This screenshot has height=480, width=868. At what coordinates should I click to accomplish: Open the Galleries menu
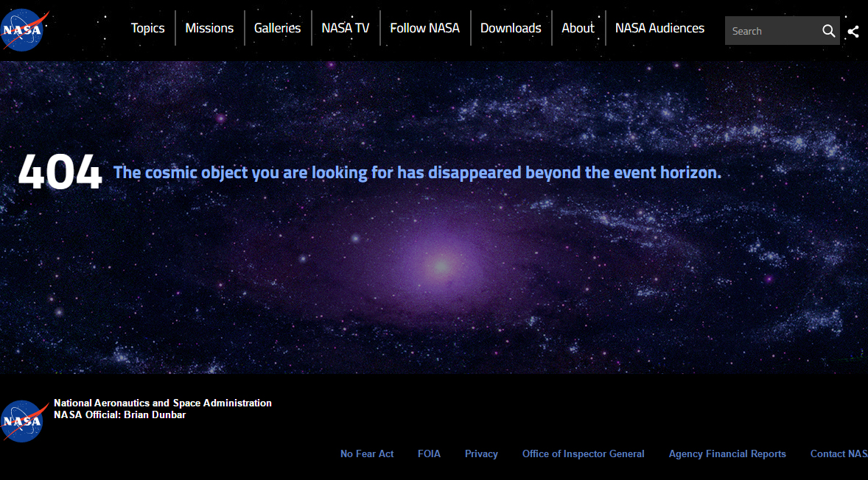point(278,28)
